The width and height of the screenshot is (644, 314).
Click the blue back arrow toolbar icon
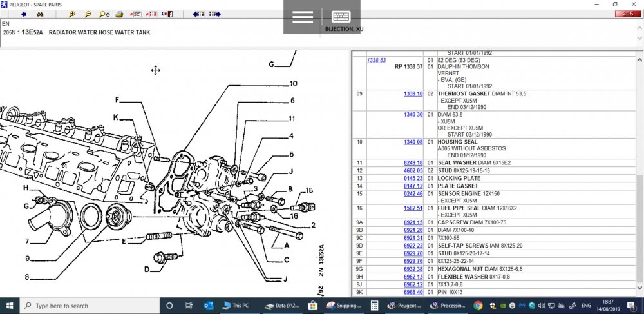click(x=24, y=14)
